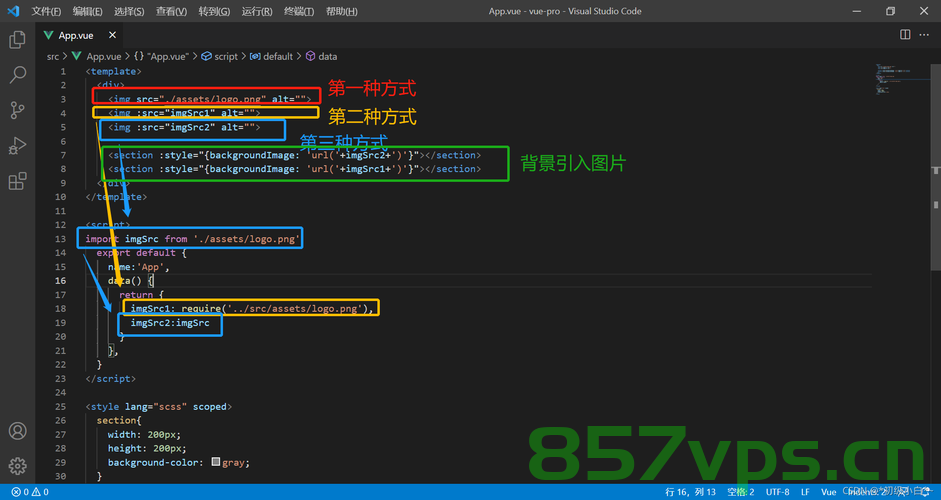Screen dimensions: 941x500
Task: Open the 转到(G) menu
Action: (214, 11)
